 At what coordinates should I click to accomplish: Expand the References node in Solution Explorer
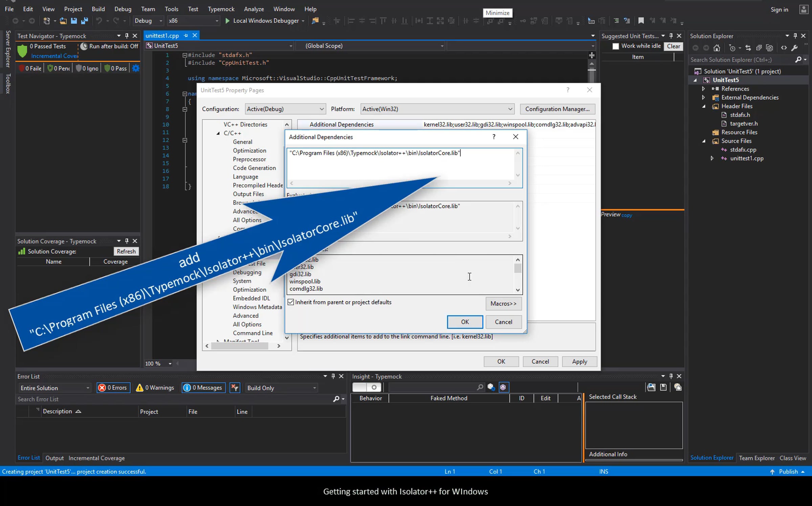click(x=703, y=89)
